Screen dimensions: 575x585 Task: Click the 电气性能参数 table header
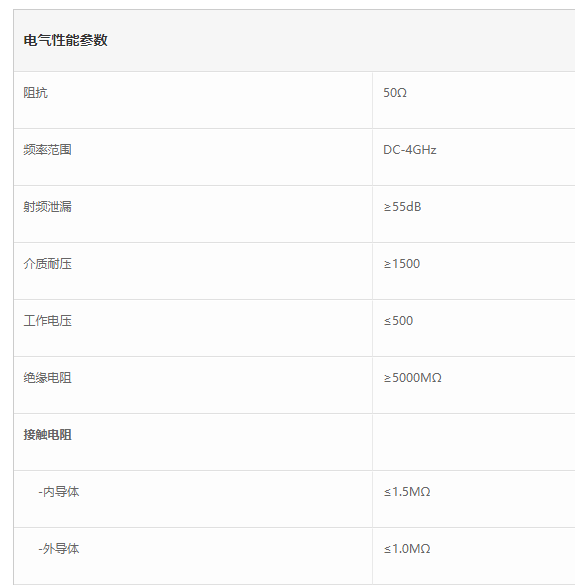tap(65, 40)
